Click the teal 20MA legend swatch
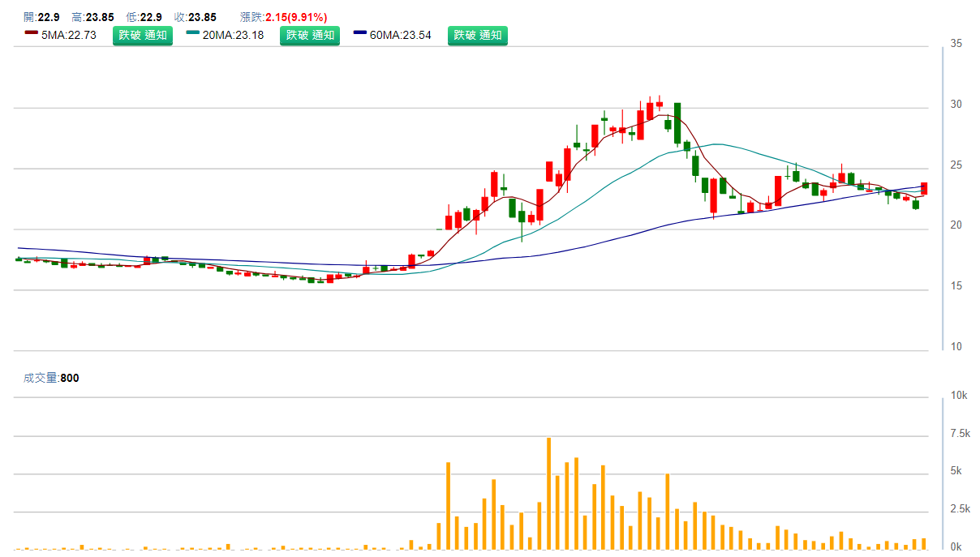The width and height of the screenshot is (980, 557). point(193,33)
